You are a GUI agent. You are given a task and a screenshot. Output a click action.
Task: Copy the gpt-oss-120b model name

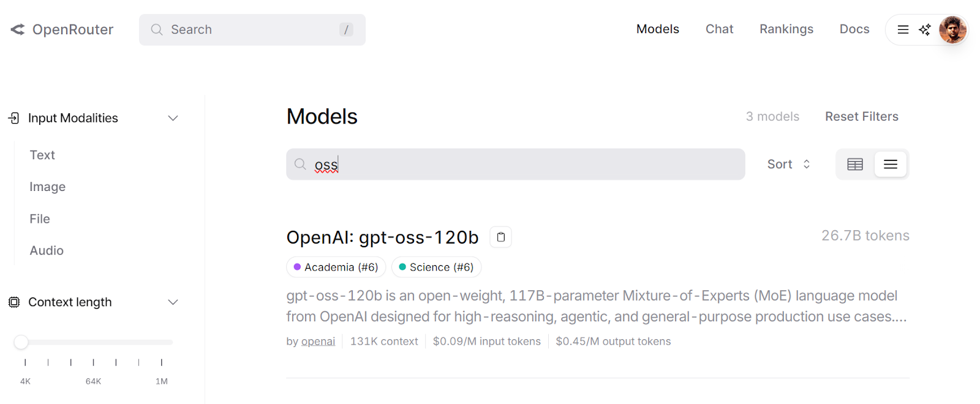(x=500, y=237)
